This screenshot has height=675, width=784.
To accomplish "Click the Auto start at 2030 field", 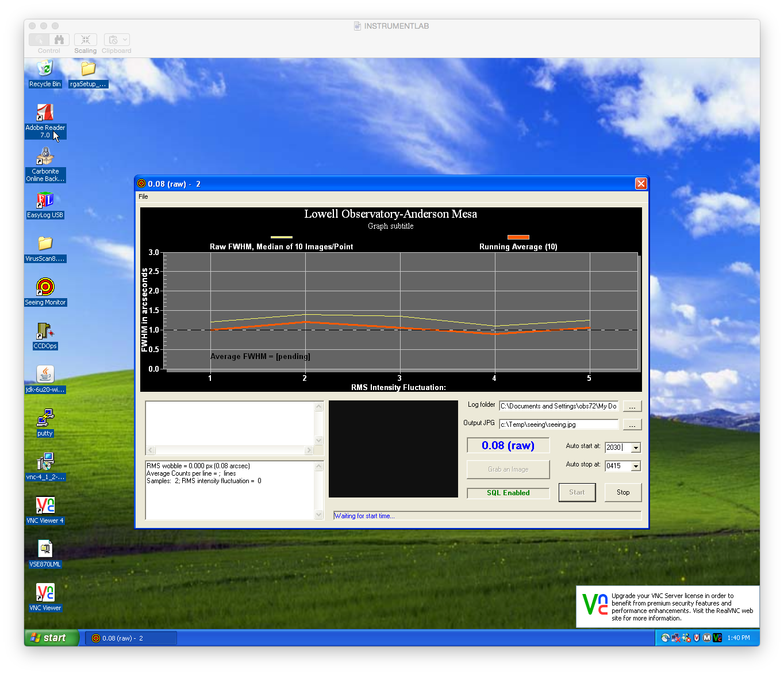I will click(x=618, y=448).
